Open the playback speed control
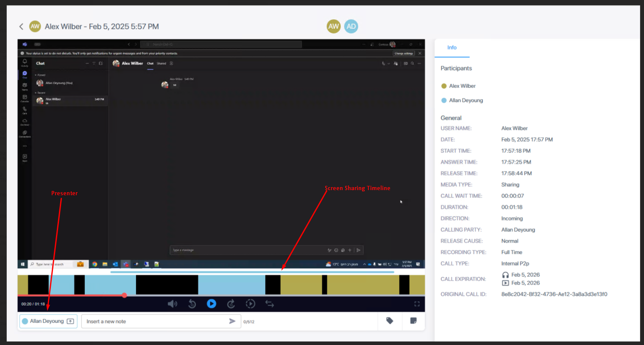This screenshot has height=345, width=644. [251, 304]
